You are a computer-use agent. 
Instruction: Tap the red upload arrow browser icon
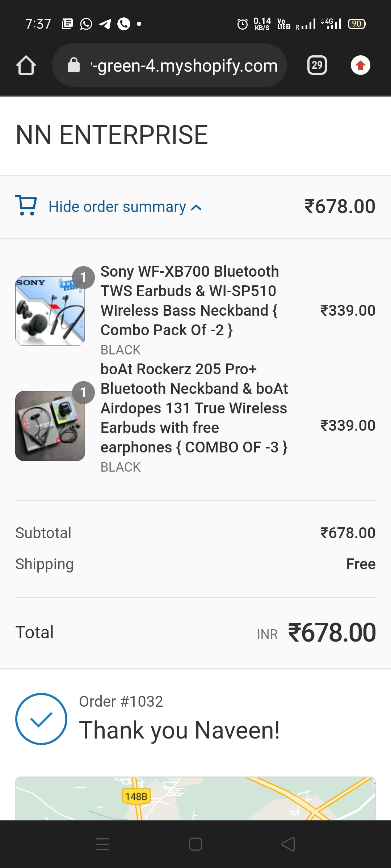(x=360, y=65)
